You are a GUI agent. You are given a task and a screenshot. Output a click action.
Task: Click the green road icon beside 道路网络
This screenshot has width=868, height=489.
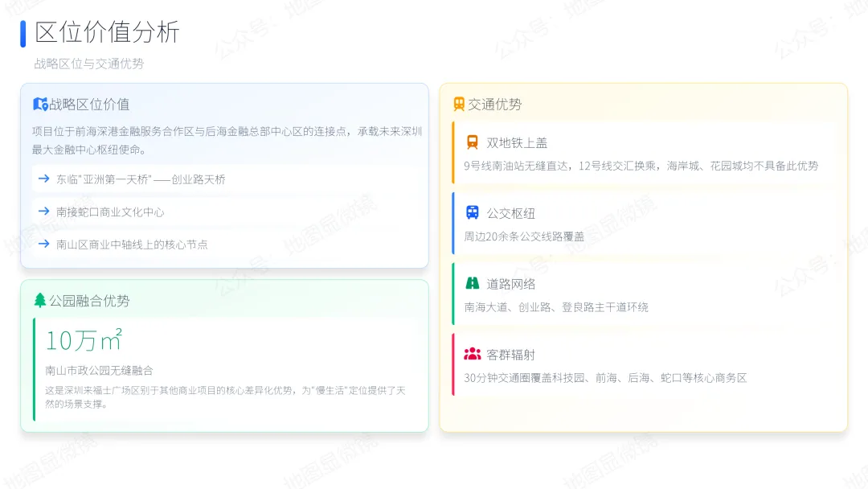pos(473,284)
